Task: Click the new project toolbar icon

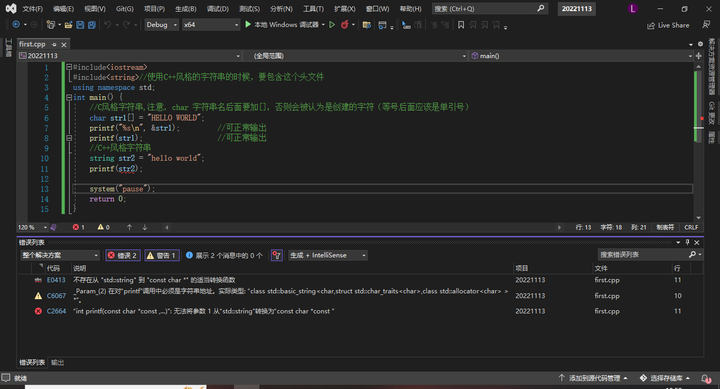Action: [51, 25]
